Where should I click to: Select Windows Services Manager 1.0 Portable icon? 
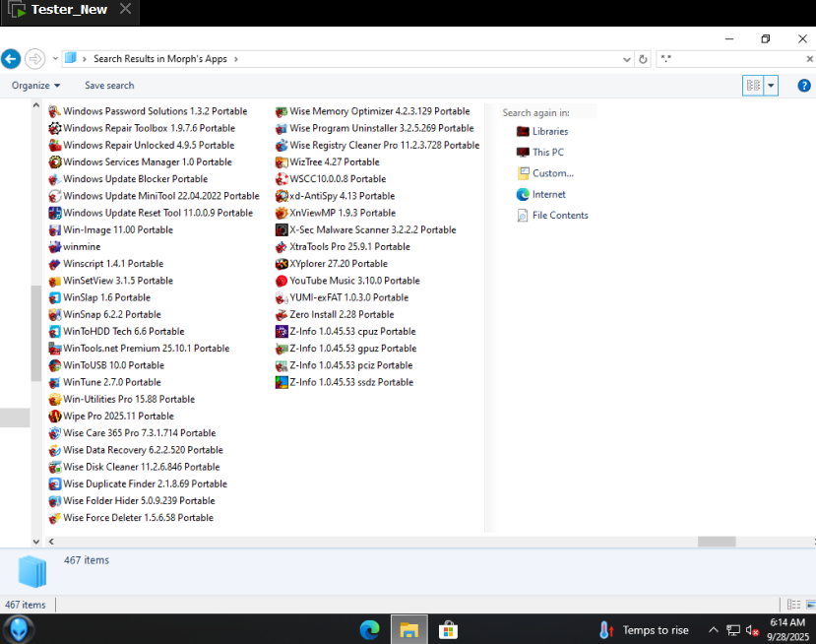pyautogui.click(x=55, y=161)
